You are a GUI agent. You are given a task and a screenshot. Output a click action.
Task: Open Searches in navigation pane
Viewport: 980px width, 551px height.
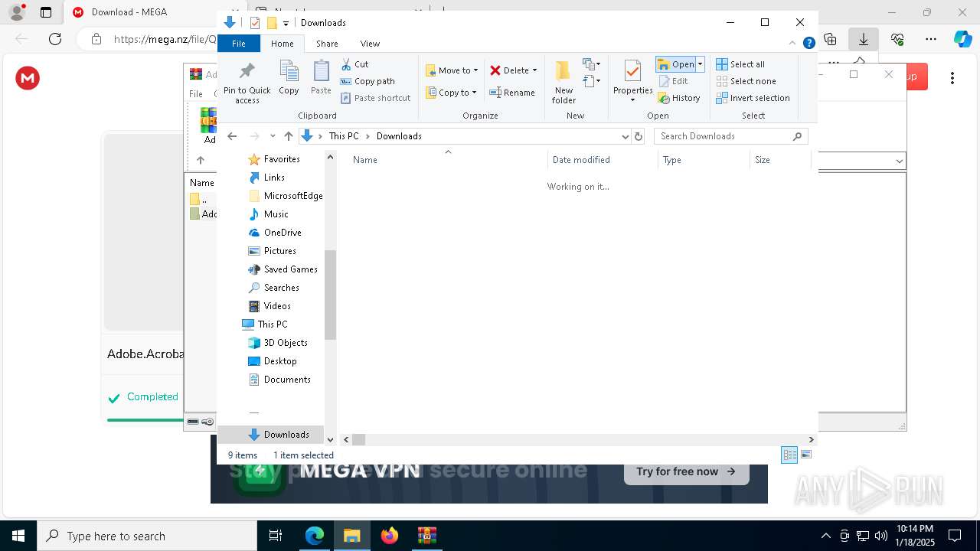273,288
